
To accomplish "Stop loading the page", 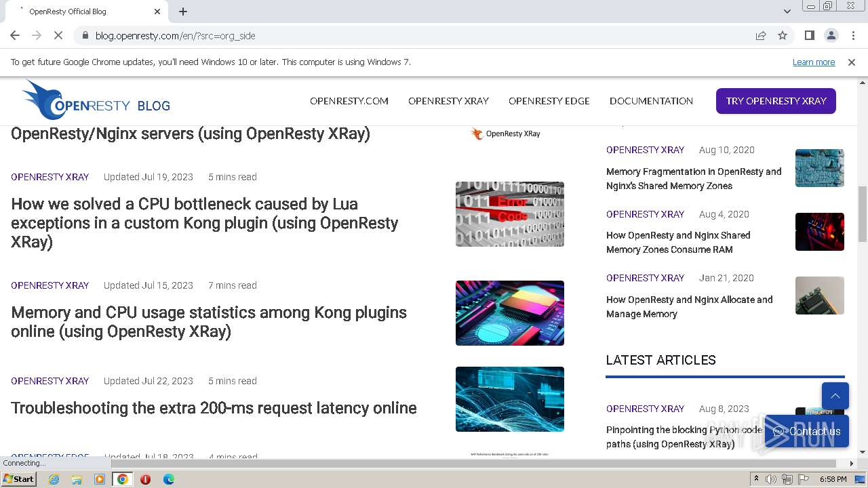I will point(58,35).
